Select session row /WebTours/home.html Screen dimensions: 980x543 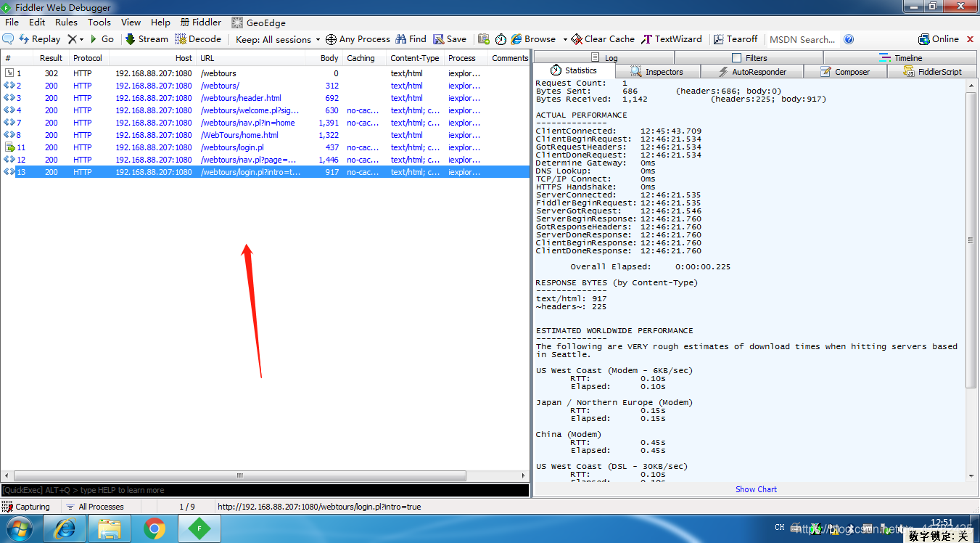[265, 135]
